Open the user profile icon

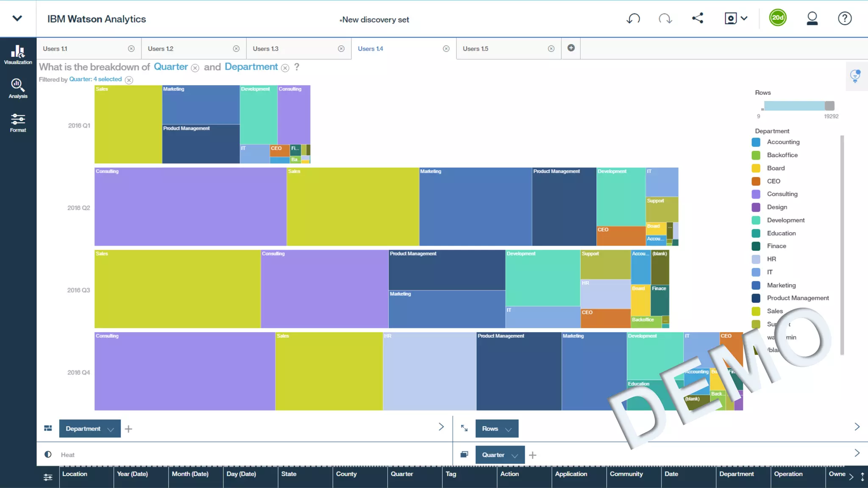[x=812, y=19]
